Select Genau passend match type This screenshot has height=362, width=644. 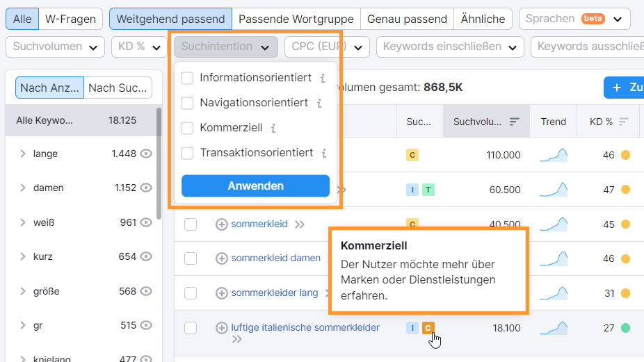click(x=407, y=19)
